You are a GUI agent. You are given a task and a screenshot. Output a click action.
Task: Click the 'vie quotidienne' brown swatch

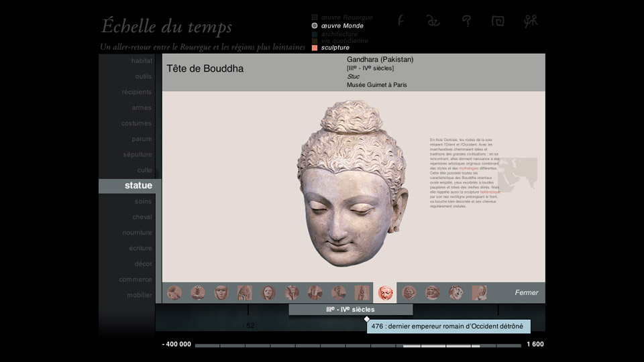tap(315, 41)
